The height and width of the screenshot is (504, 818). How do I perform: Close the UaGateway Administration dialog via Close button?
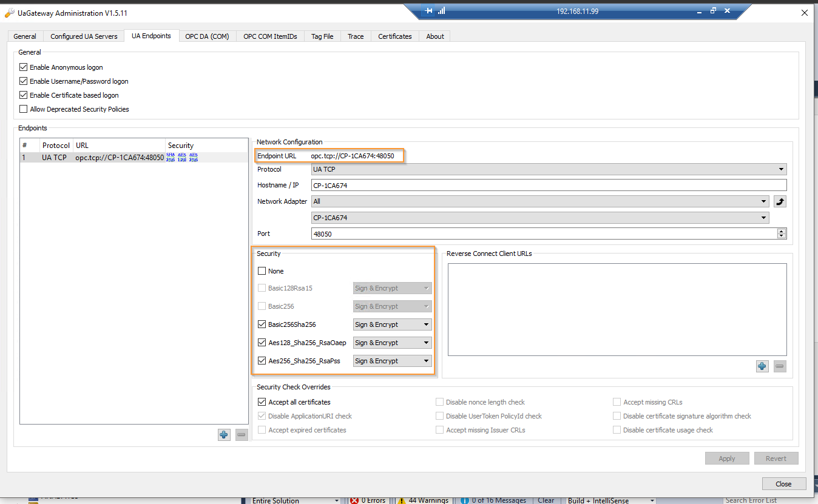click(x=784, y=483)
